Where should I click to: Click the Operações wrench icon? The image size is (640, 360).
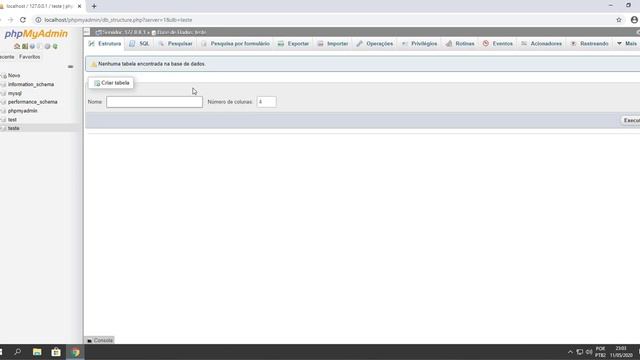(360, 44)
